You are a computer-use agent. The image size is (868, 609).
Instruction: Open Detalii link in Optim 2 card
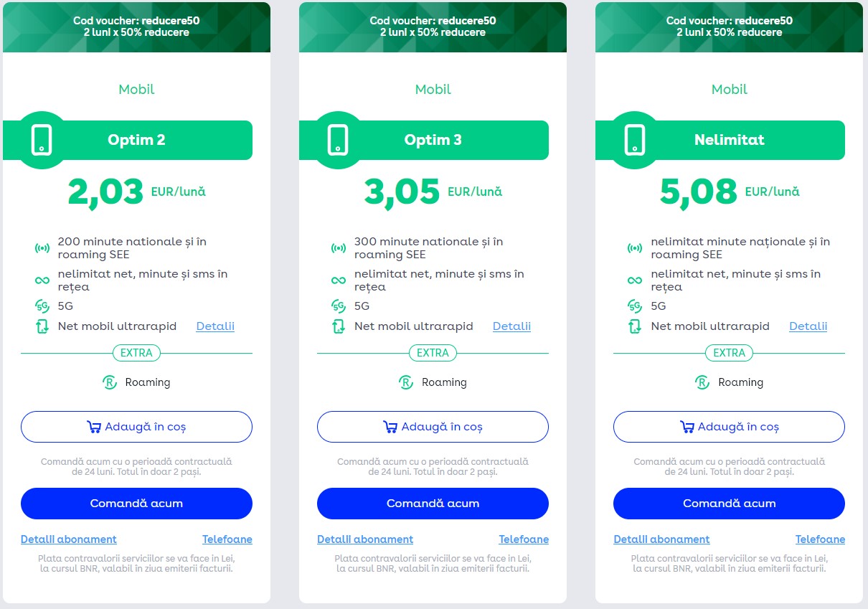pyautogui.click(x=215, y=326)
